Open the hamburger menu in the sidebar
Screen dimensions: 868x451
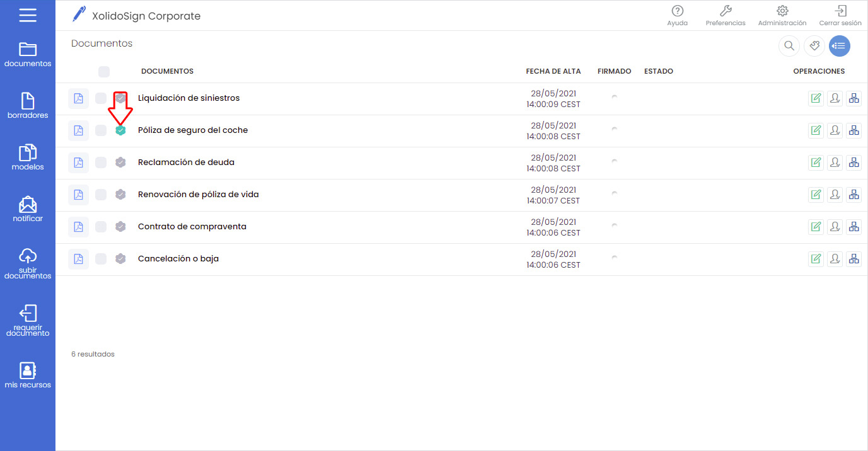click(28, 15)
